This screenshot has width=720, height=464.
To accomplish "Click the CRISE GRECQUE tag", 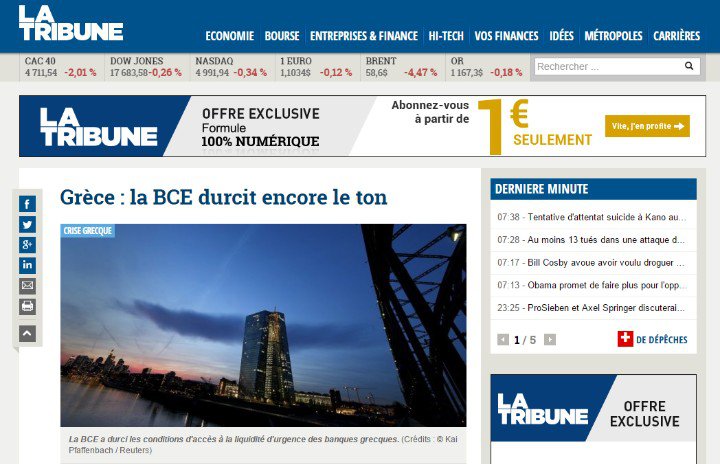I will pos(87,231).
